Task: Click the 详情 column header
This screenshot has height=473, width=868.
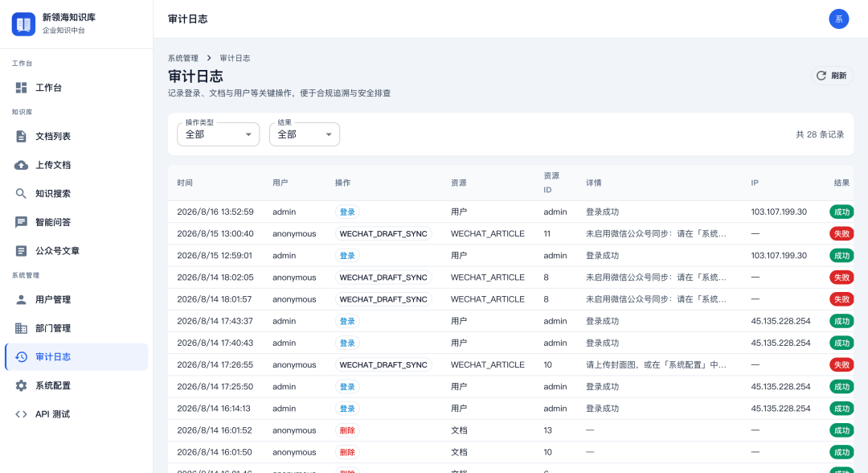Action: [x=593, y=183]
